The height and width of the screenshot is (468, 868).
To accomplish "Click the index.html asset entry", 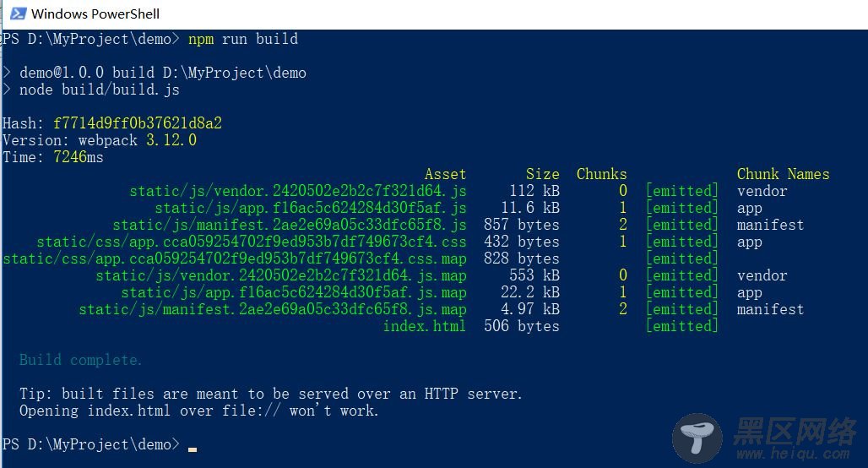I will tap(425, 326).
